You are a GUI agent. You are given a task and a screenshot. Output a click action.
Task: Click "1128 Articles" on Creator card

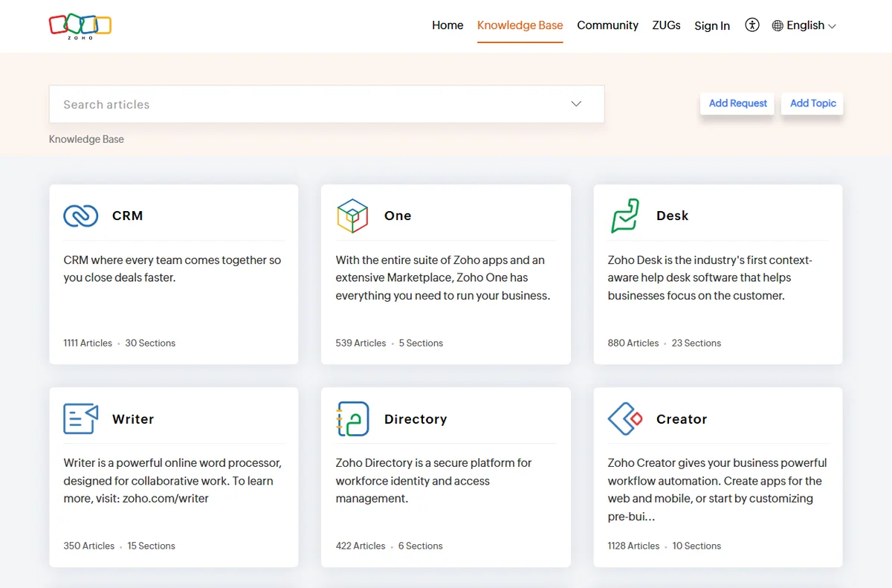pos(633,546)
